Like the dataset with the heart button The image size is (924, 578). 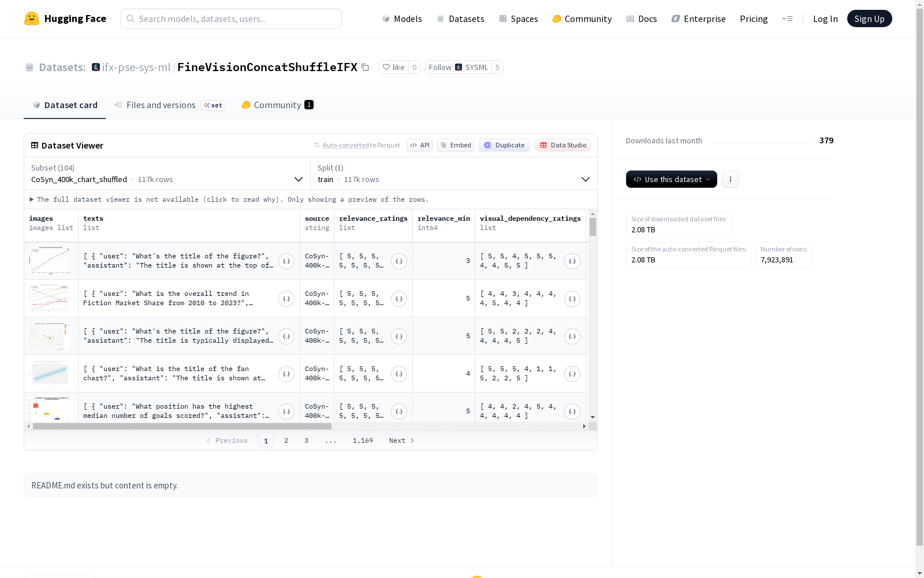(393, 67)
